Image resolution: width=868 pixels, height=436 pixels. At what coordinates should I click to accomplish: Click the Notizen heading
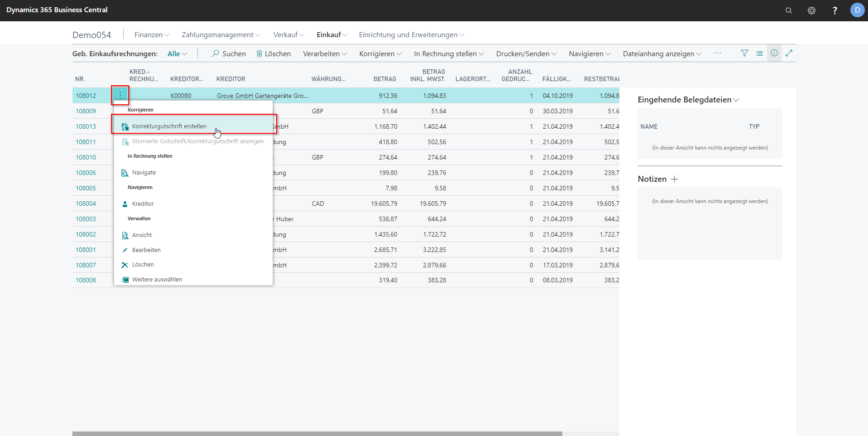[652, 179]
